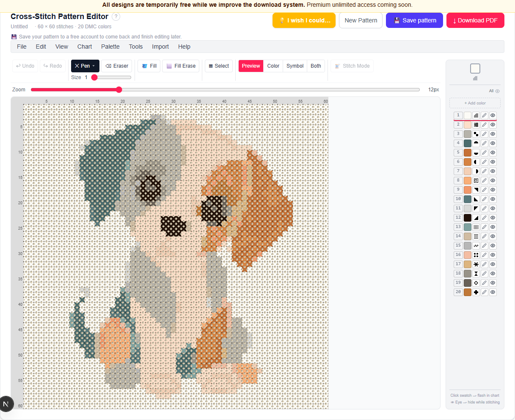515x420 pixels.
Task: Open the Tools menu
Action: click(136, 47)
